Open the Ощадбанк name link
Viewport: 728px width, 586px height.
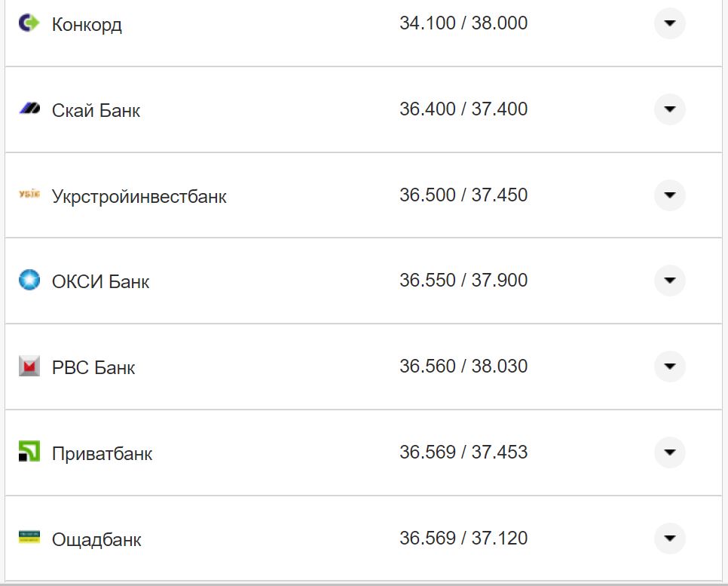(96, 540)
